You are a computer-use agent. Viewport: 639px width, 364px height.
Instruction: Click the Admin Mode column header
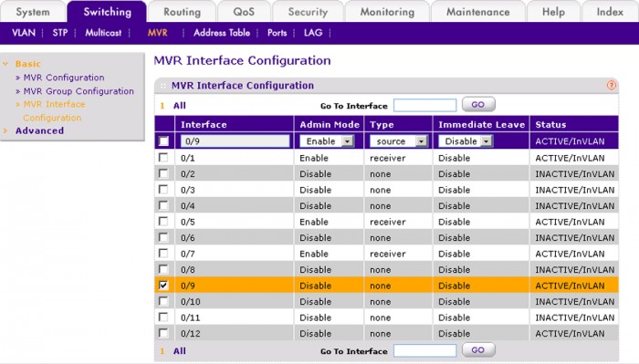point(330,125)
